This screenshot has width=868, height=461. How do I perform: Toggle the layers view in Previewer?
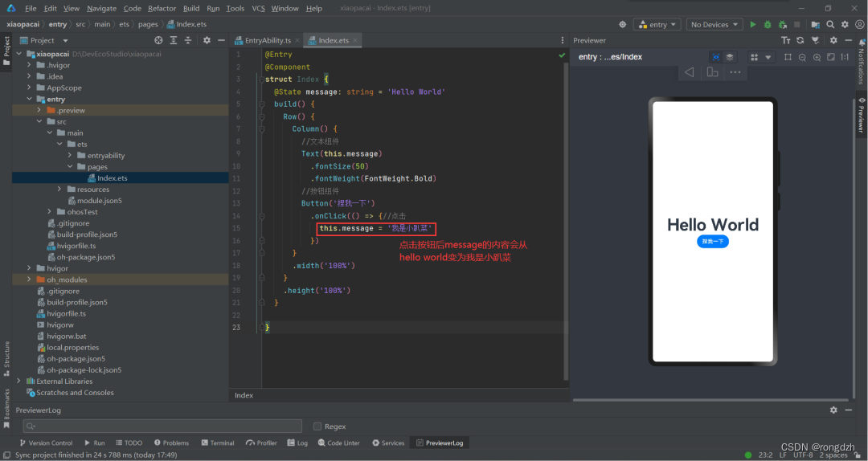[x=730, y=57]
